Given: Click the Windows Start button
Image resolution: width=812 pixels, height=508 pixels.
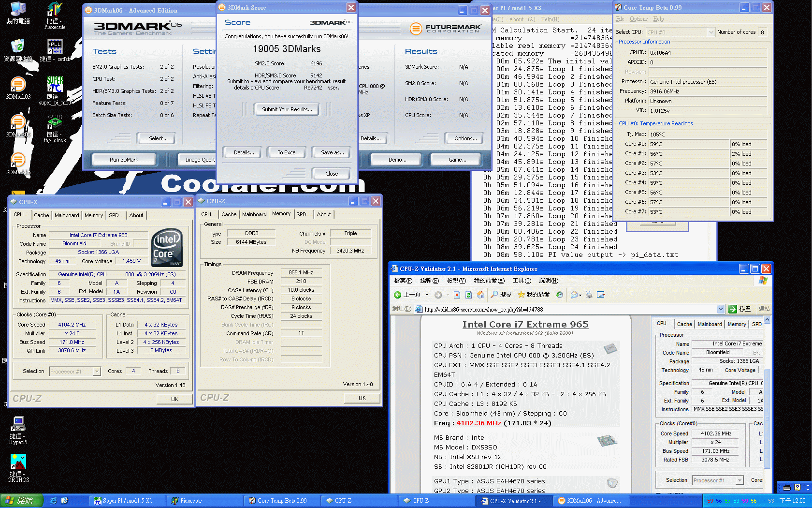Looking at the screenshot, I should click(22, 501).
